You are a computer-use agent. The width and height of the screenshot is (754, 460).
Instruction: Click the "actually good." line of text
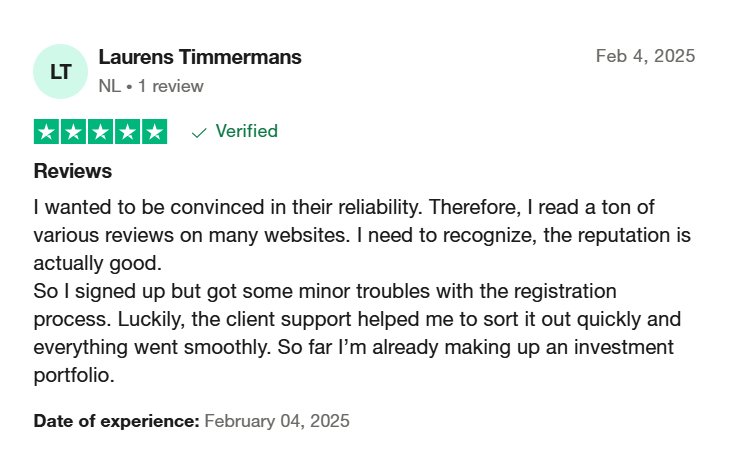98,263
